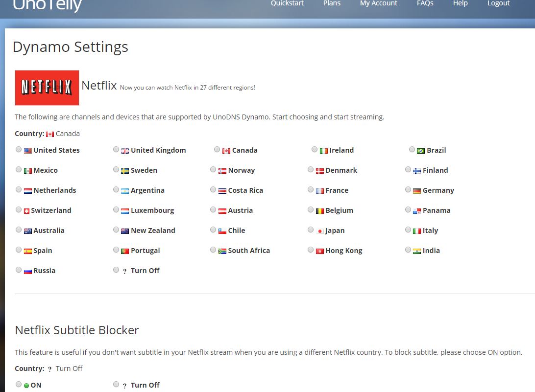Click the Panama flag icon
Viewport: 535px width, 392px height.
[x=417, y=211]
